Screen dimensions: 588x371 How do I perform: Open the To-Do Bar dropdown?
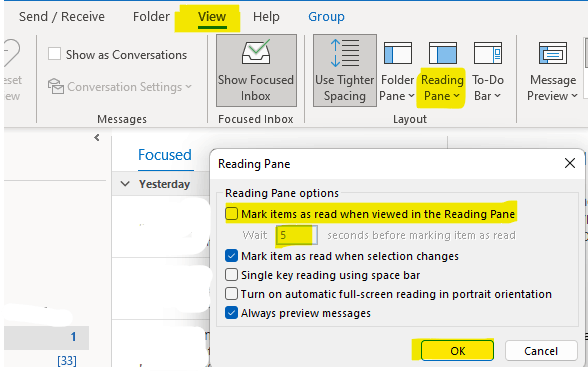[x=488, y=88]
